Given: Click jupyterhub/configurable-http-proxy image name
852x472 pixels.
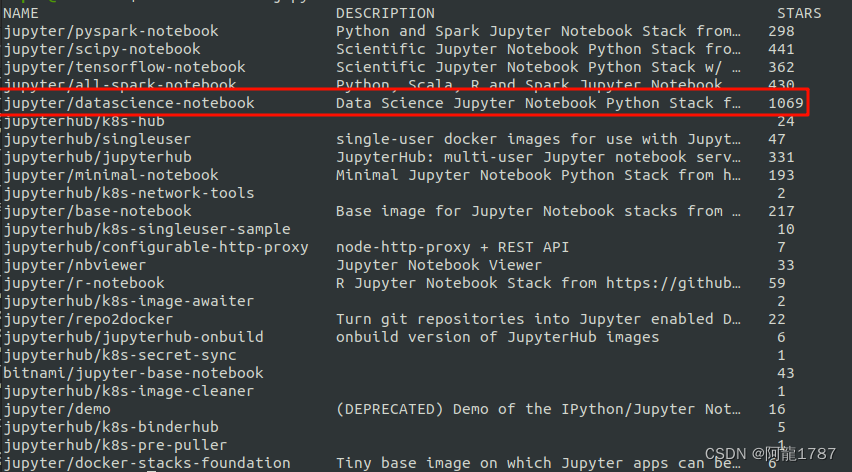Looking at the screenshot, I should tap(156, 247).
